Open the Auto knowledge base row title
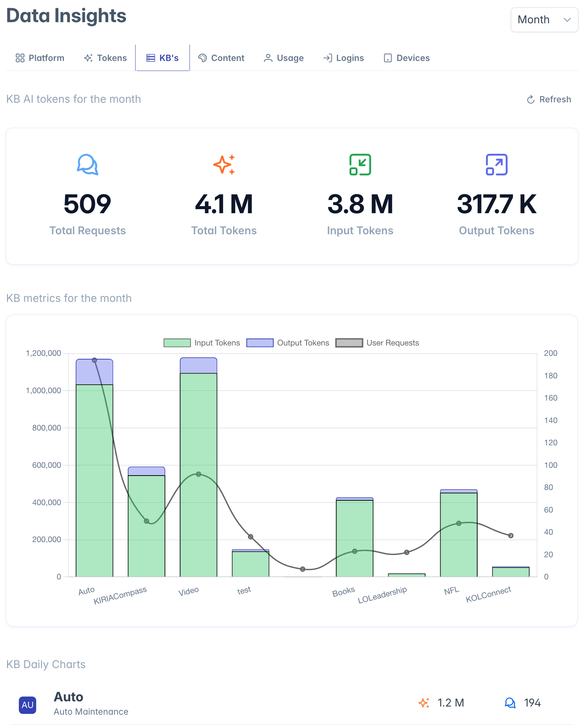The image size is (588, 725). 69,697
